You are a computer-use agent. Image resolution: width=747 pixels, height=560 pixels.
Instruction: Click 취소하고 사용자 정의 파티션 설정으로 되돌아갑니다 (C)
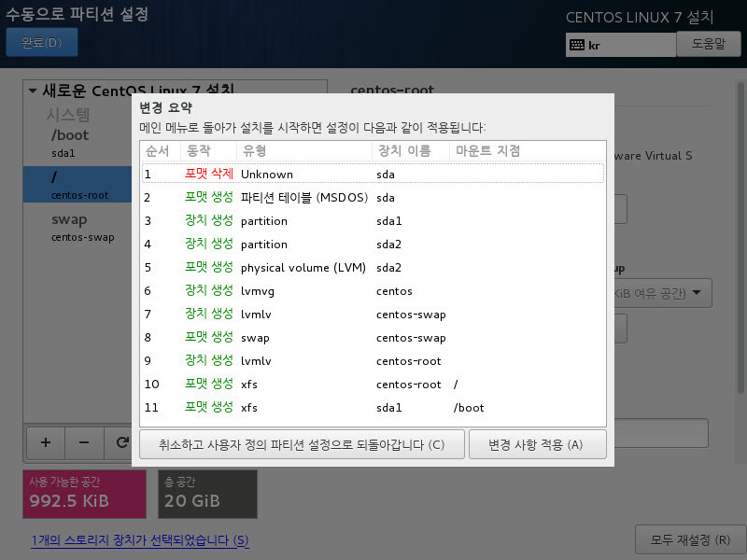pos(302,445)
